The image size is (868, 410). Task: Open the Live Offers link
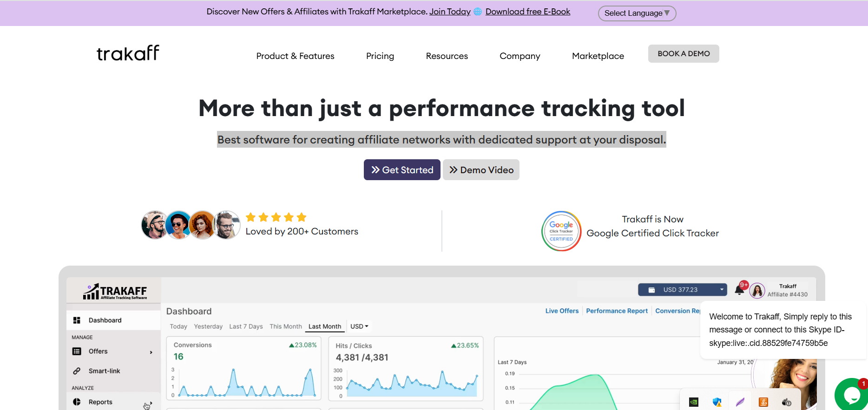[562, 311]
